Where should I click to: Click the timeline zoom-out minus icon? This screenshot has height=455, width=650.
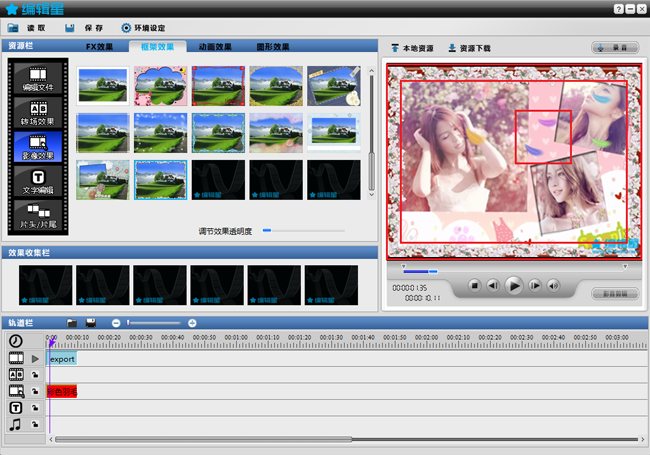(x=116, y=323)
